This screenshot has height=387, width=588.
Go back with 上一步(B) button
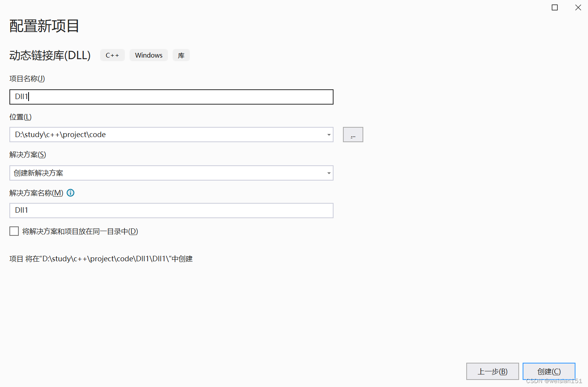pos(492,371)
